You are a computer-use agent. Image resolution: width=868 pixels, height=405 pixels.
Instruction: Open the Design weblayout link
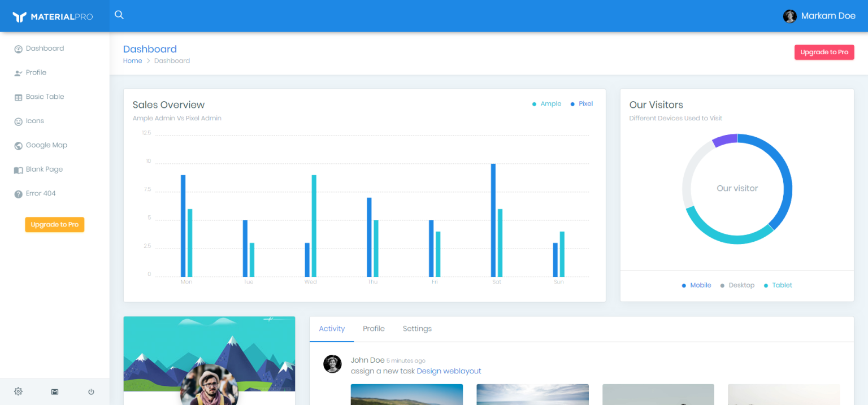[449, 371]
